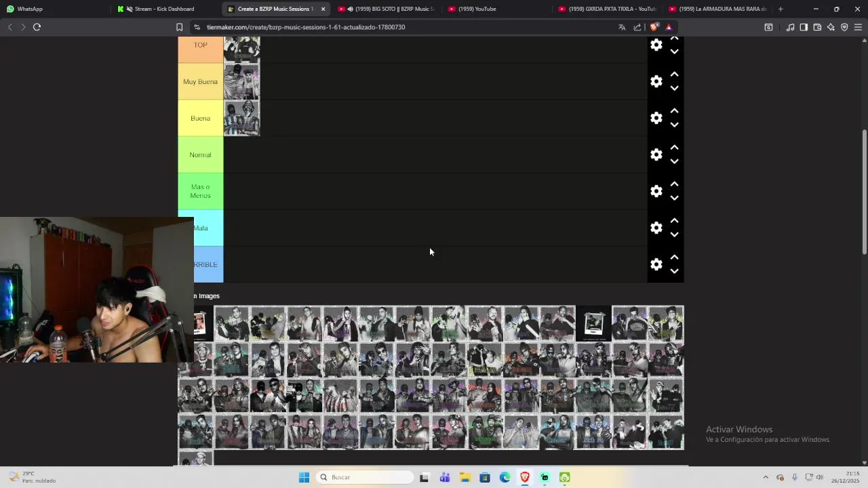Image resolution: width=868 pixels, height=488 pixels.
Task: Click the tiermaker.com address bar URL
Action: click(306, 27)
